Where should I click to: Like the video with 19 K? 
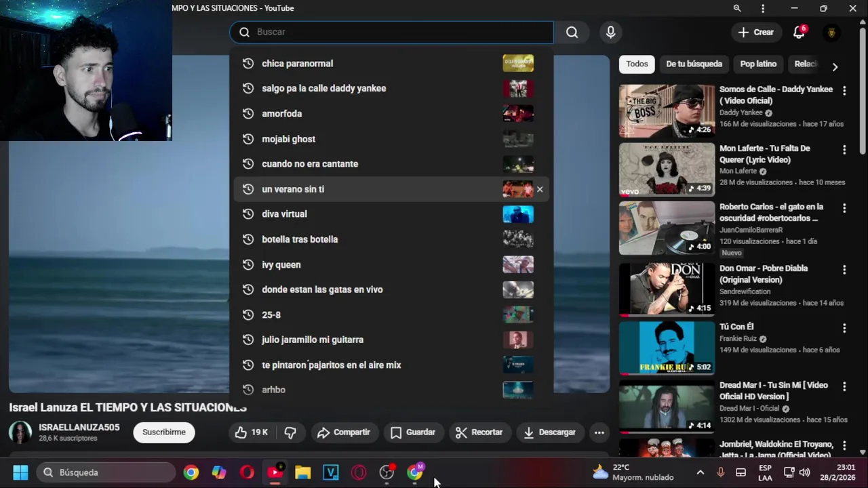click(x=251, y=432)
